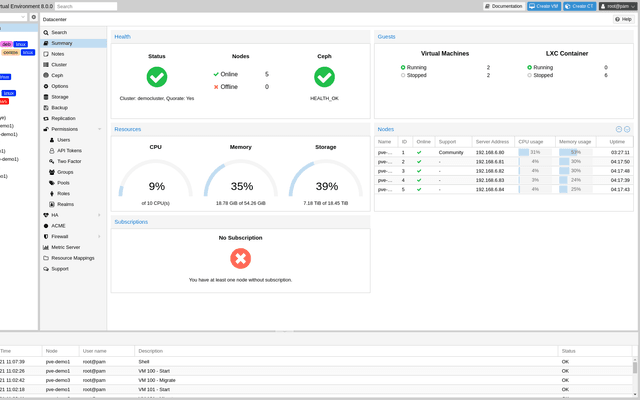Click the Create VM button
This screenshot has height=400, width=640.
544,6
